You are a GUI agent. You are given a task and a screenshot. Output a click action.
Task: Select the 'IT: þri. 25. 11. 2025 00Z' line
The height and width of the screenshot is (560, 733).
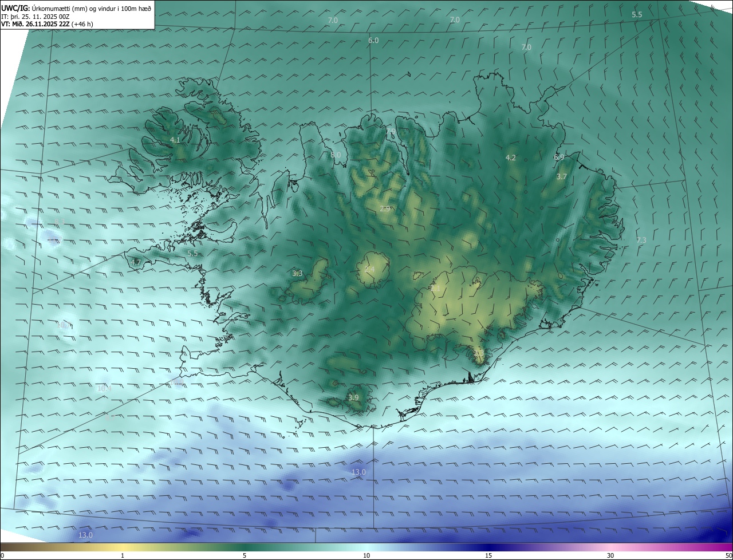coord(36,16)
